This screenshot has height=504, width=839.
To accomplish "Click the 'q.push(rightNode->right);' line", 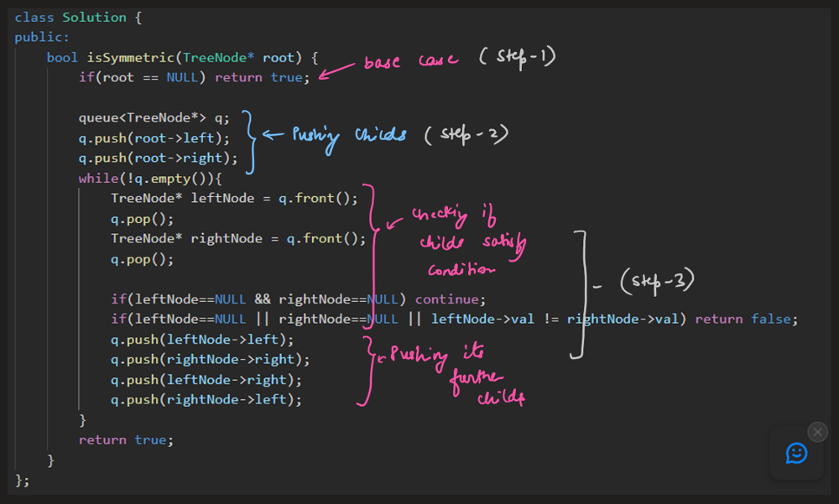I will pos(210,359).
